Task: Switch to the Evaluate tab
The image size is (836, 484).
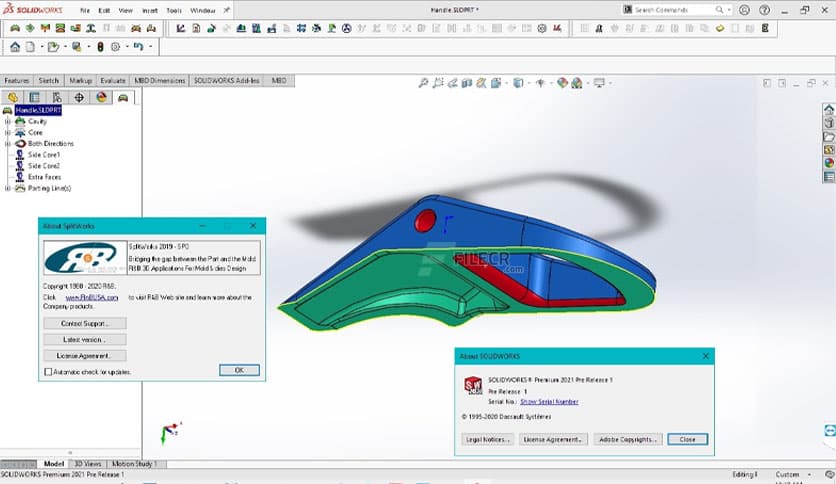Action: point(113,80)
